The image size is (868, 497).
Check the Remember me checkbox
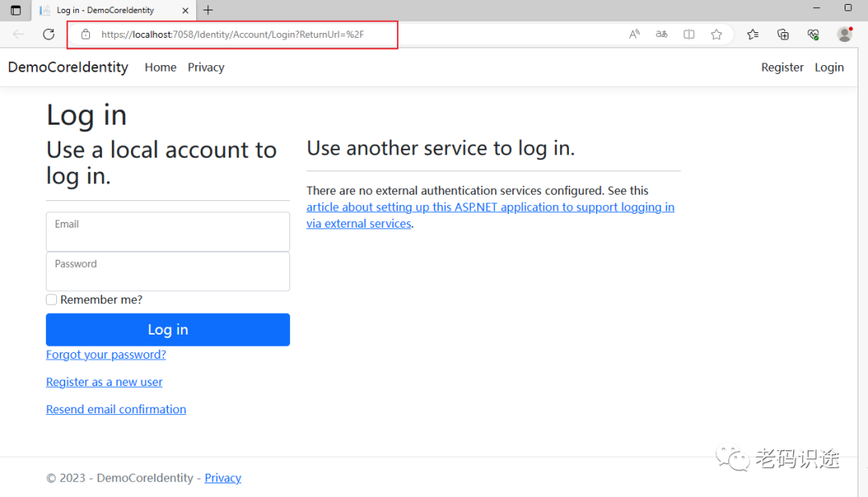tap(51, 300)
